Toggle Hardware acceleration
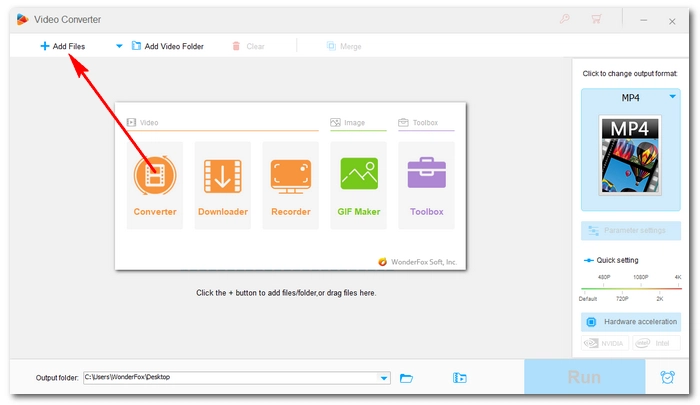 pos(631,322)
